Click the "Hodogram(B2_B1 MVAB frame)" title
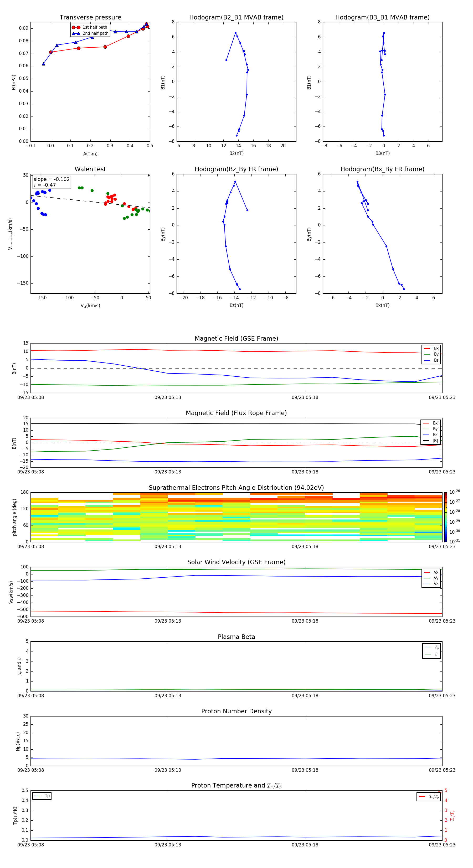The height and width of the screenshot is (868, 473). click(236, 17)
